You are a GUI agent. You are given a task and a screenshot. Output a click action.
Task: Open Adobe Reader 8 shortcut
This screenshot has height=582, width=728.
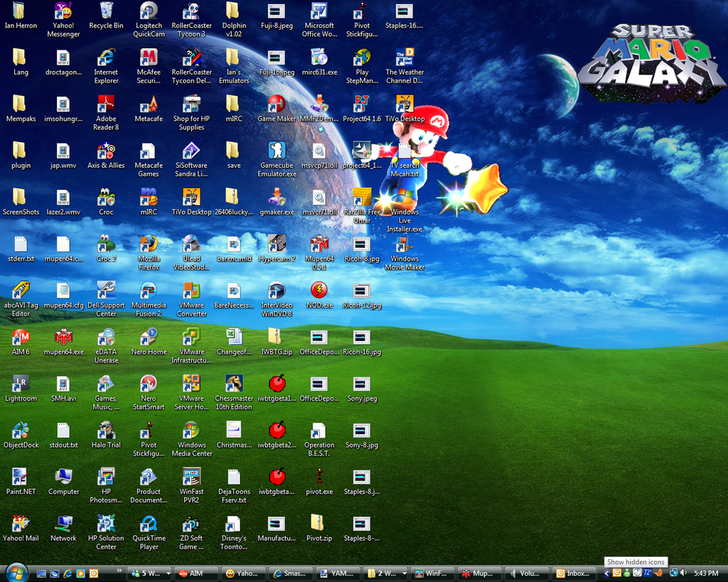click(106, 113)
